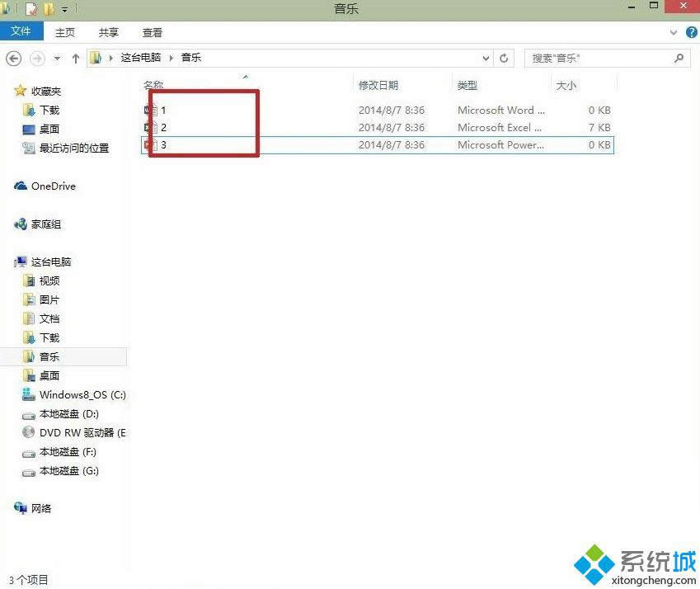Open the 视频 folder in sidebar
Viewport: 700px width, 589px height.
coord(48,280)
